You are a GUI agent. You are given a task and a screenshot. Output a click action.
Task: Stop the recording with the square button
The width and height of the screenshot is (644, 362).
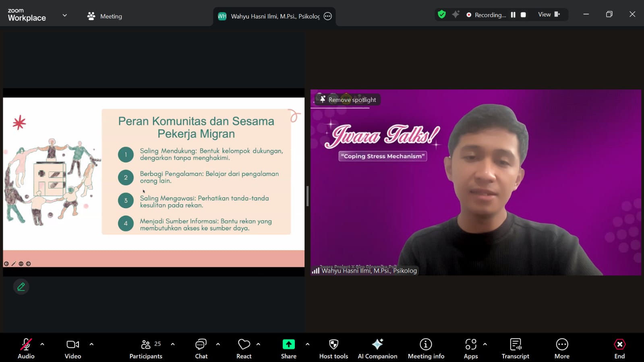523,15
